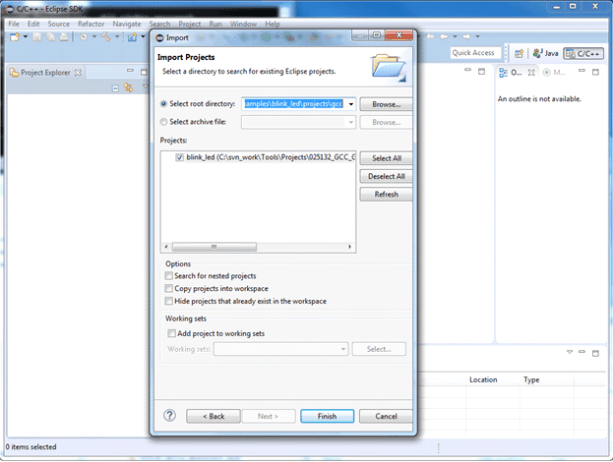Click the Help question mark icon
The image size is (613, 462).
(170, 415)
